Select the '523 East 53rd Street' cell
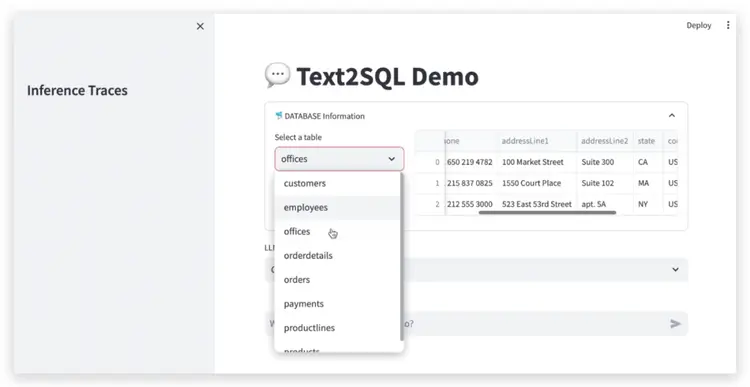This screenshot has height=387, width=750. click(537, 204)
